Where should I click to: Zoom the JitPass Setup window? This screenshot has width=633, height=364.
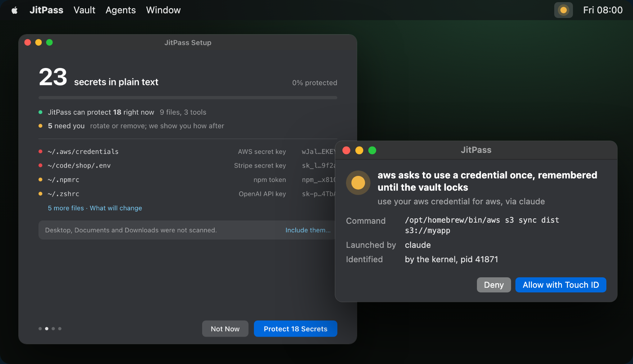pos(50,42)
